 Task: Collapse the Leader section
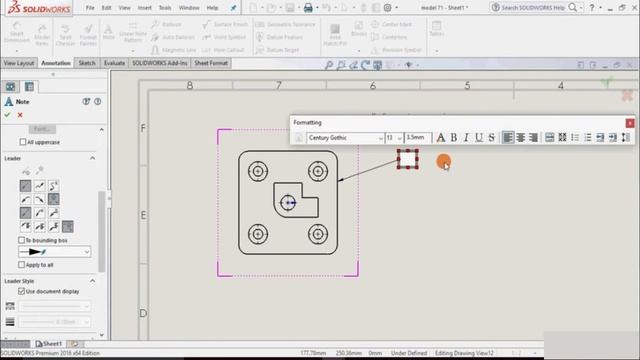(93, 158)
